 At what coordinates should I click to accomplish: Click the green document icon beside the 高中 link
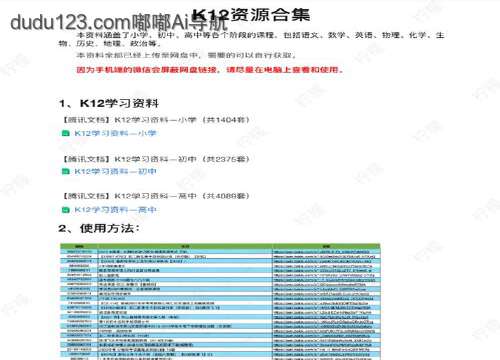click(x=65, y=210)
